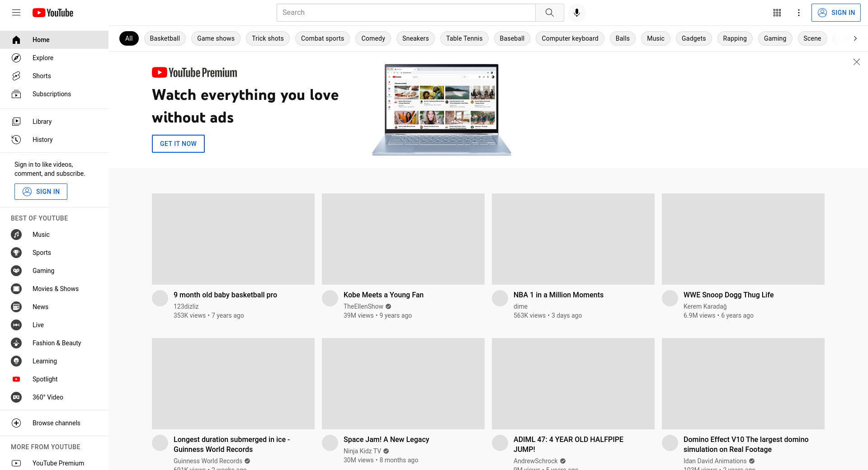Click the Explore compass icon
Viewport: 868px width, 470px height.
tap(16, 58)
